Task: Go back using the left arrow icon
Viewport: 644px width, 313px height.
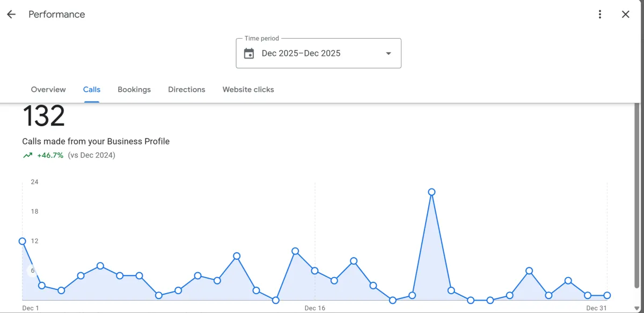Action: 11,14
